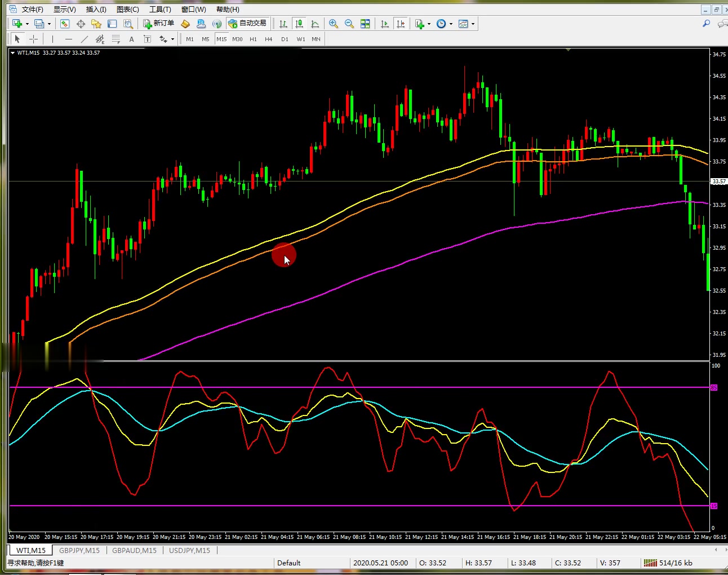This screenshot has height=575, width=728.
Task: Open the Navigator folder-star icon
Action: 96,24
